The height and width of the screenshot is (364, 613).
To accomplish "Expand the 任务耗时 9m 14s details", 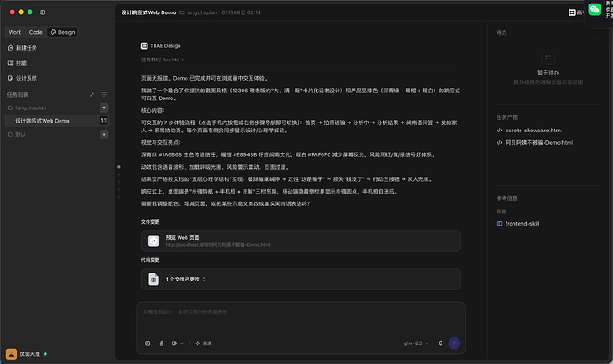I will coord(162,59).
